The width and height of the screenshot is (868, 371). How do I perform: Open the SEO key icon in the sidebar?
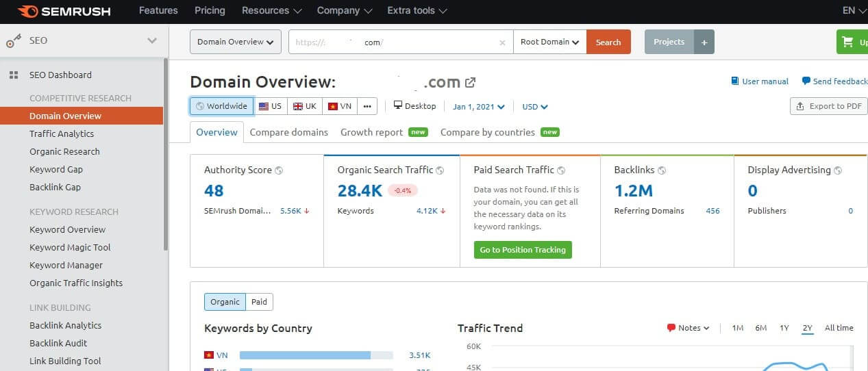(13, 41)
